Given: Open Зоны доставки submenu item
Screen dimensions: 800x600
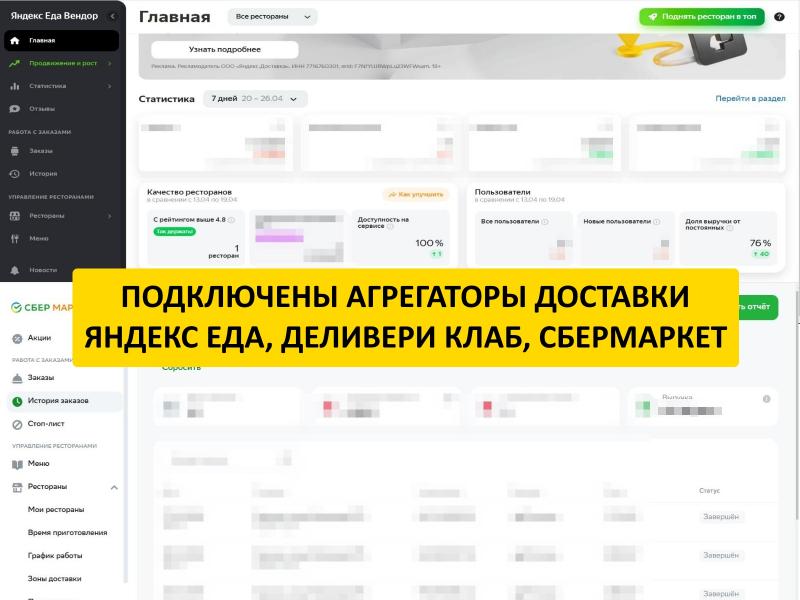Looking at the screenshot, I should [55, 579].
